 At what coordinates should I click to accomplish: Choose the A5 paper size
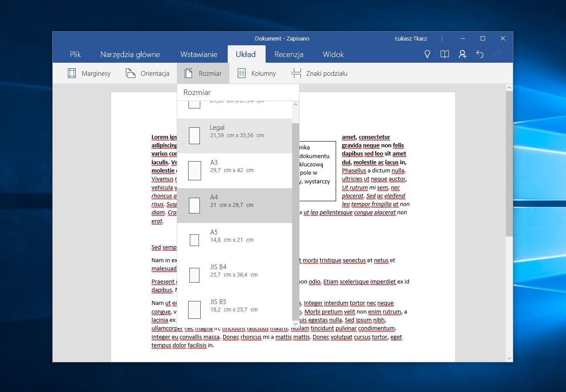click(x=234, y=240)
